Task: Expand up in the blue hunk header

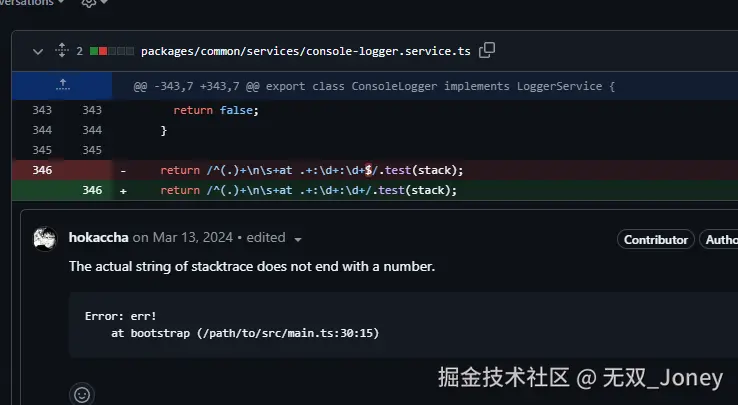Action: pyautogui.click(x=63, y=86)
